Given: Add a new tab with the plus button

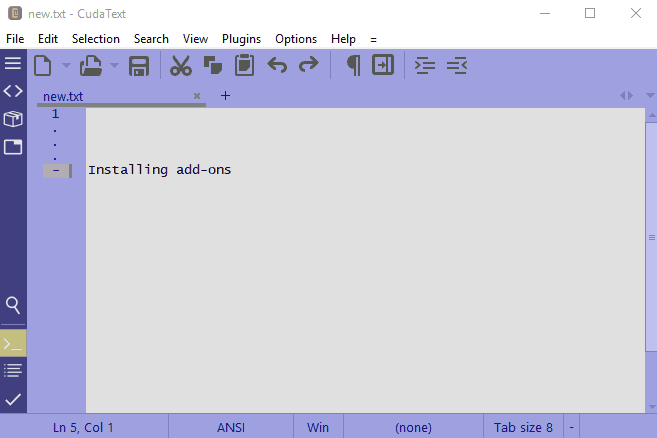Looking at the screenshot, I should pyautogui.click(x=225, y=96).
